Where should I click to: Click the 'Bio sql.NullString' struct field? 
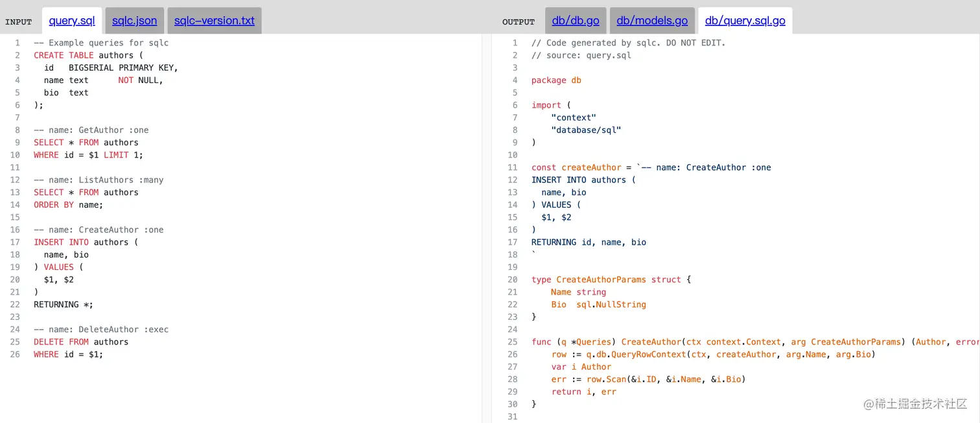pos(598,304)
